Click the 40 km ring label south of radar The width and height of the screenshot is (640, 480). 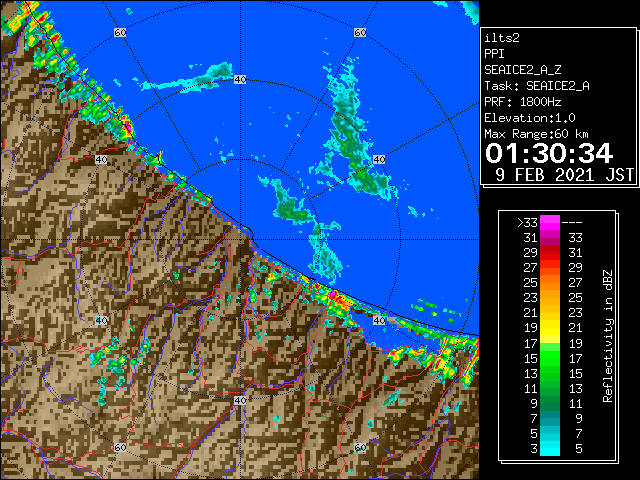[240, 400]
